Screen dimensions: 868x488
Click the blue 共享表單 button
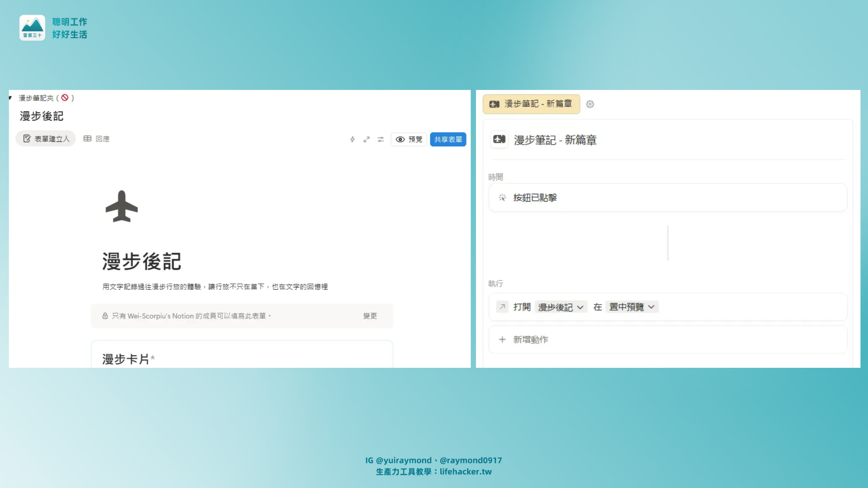448,139
